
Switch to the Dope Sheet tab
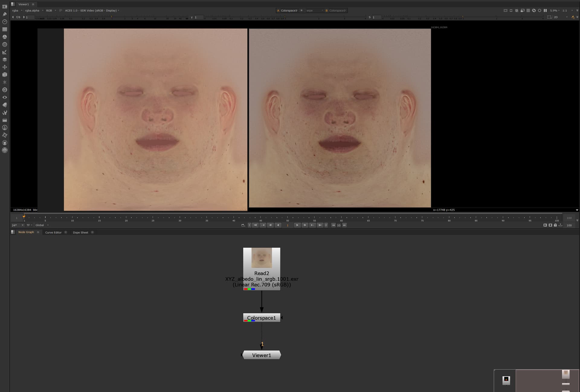click(x=80, y=233)
